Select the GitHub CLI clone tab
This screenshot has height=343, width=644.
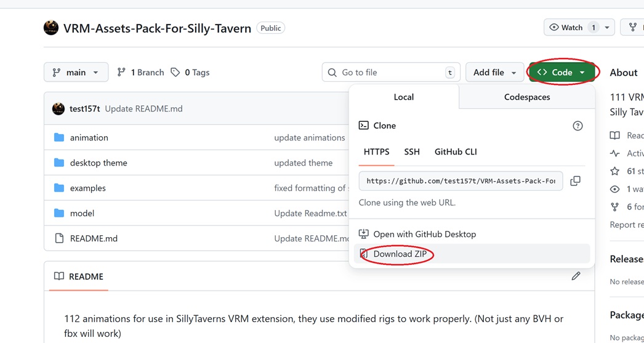(456, 152)
